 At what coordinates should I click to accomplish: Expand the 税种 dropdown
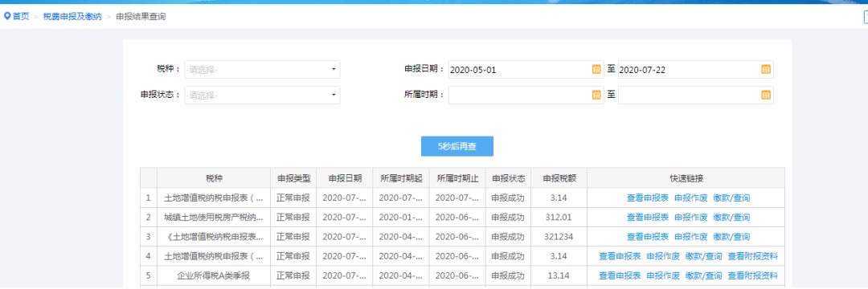(x=262, y=70)
